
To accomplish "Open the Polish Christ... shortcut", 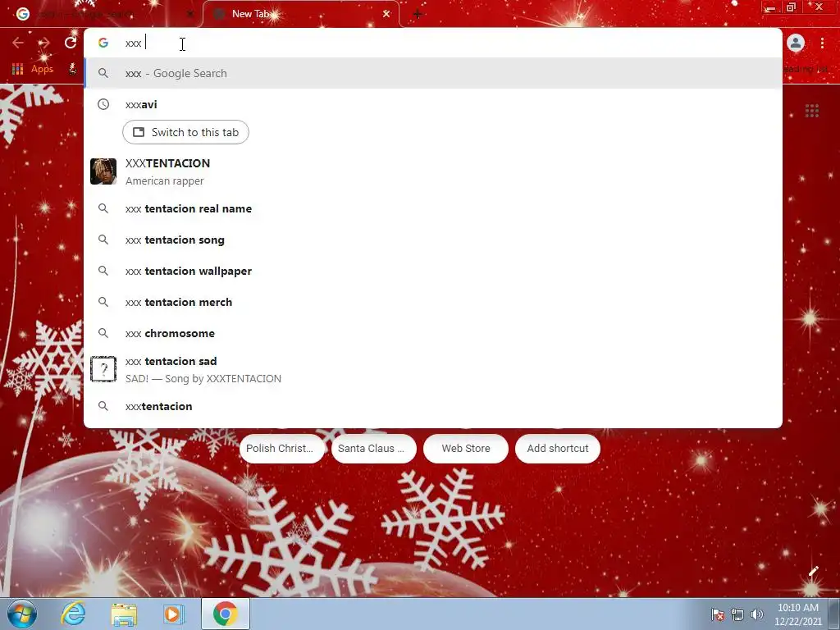I will [282, 449].
